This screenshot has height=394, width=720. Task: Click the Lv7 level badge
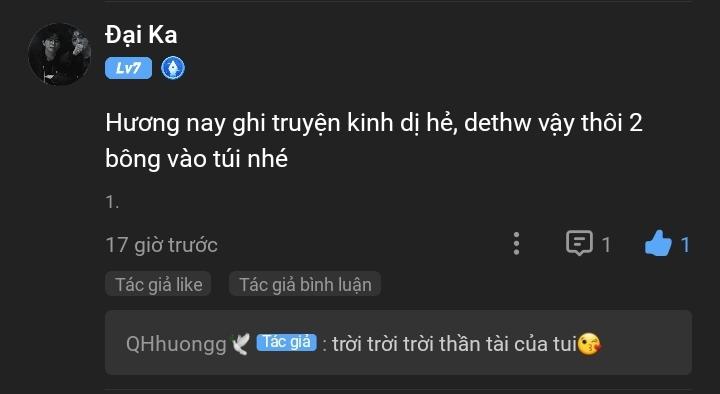[x=128, y=68]
